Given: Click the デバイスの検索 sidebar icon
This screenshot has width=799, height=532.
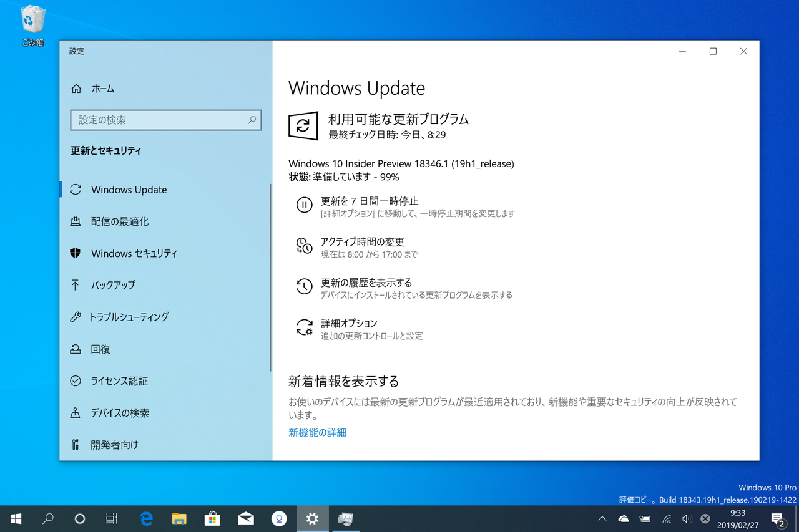Looking at the screenshot, I should point(75,412).
